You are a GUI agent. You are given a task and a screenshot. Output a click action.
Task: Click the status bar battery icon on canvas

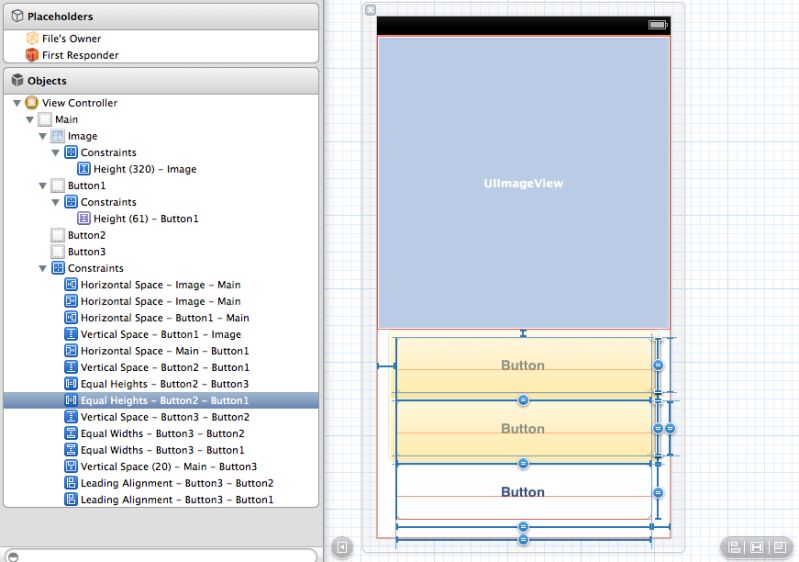[x=657, y=24]
